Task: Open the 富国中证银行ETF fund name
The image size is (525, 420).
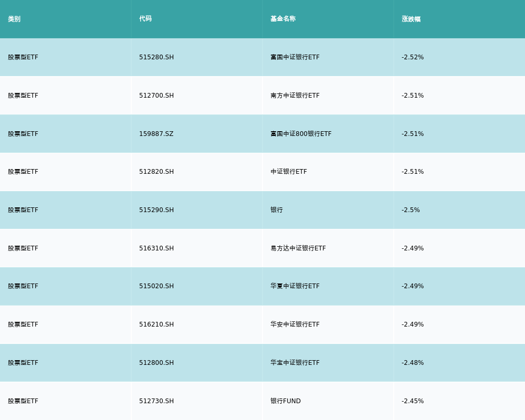Action: click(295, 57)
